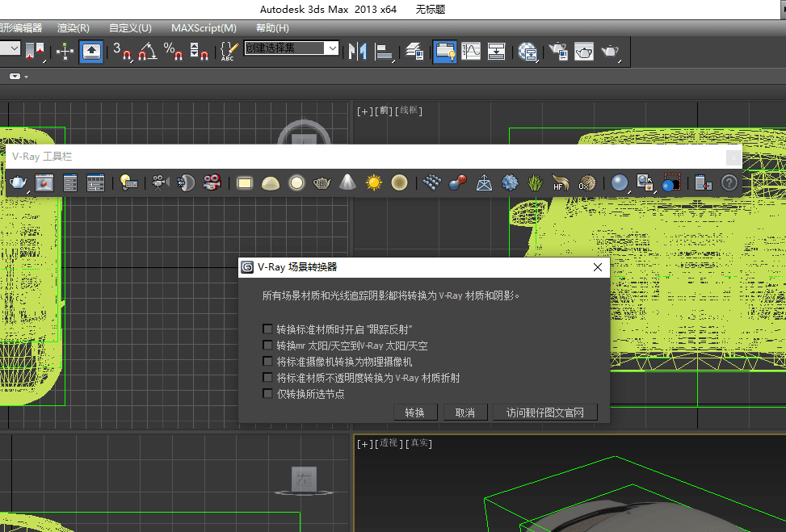
Task: Check convert opacity to V-Ray refraction option
Action: pyautogui.click(x=267, y=377)
